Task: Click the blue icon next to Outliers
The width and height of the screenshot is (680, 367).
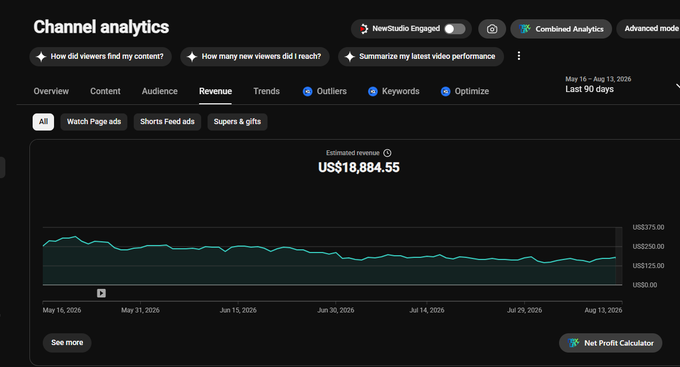Action: point(307,92)
